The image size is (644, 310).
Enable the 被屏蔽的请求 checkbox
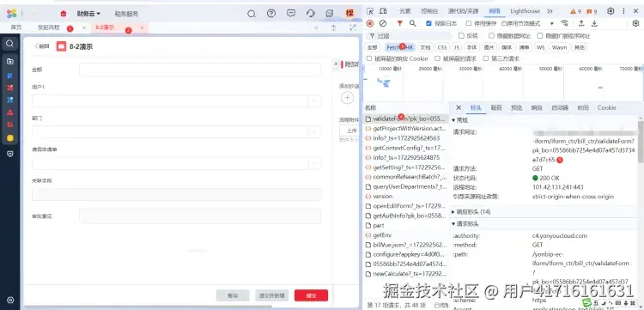coord(437,58)
